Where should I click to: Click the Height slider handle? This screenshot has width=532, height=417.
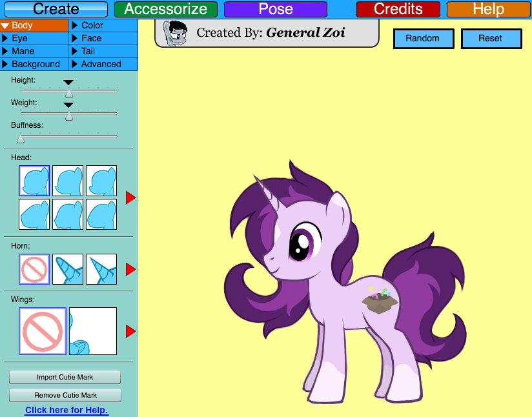point(69,94)
